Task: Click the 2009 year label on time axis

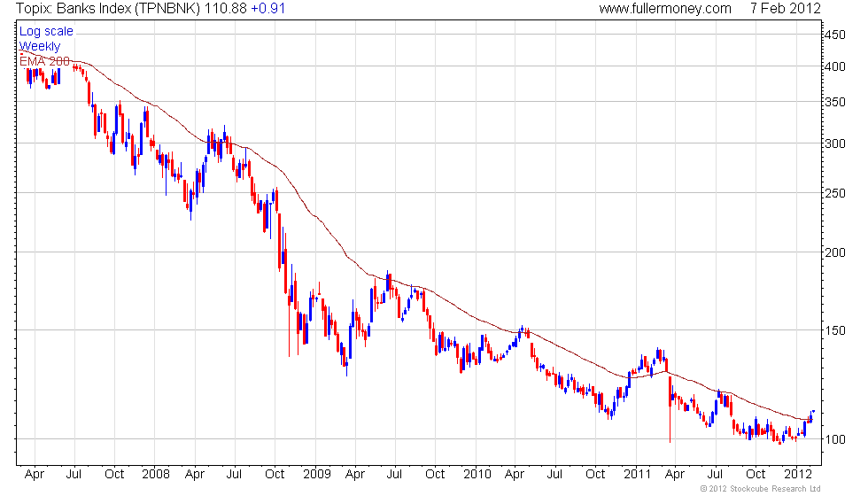Action: [316, 475]
